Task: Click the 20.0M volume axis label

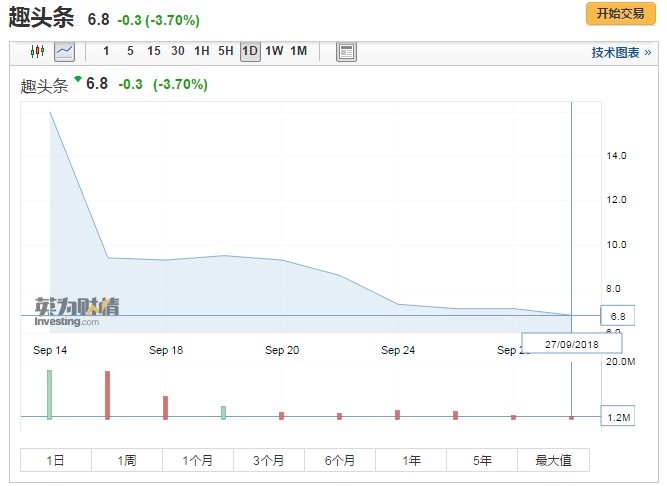Action: click(621, 361)
